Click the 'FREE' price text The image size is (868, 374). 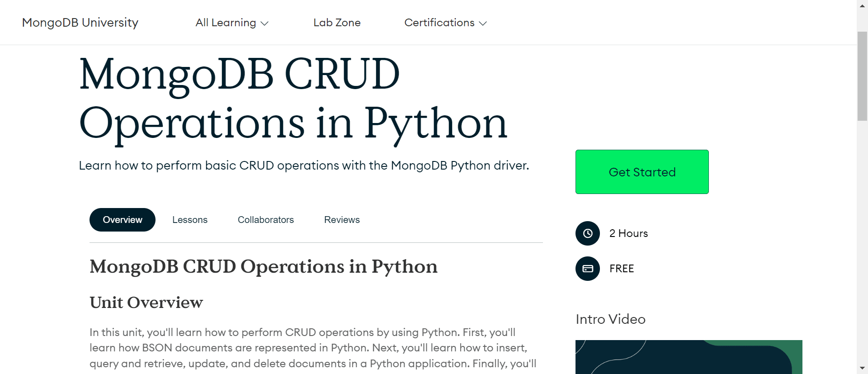622,269
